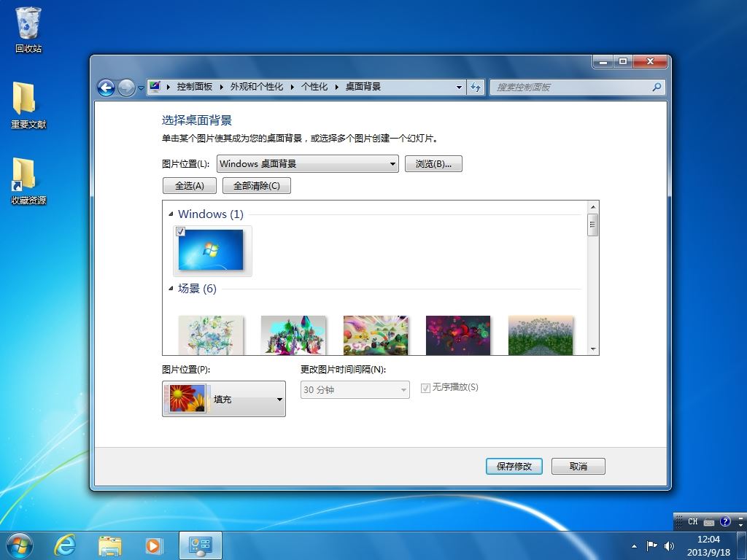Click the CH language bar indicator

(693, 521)
